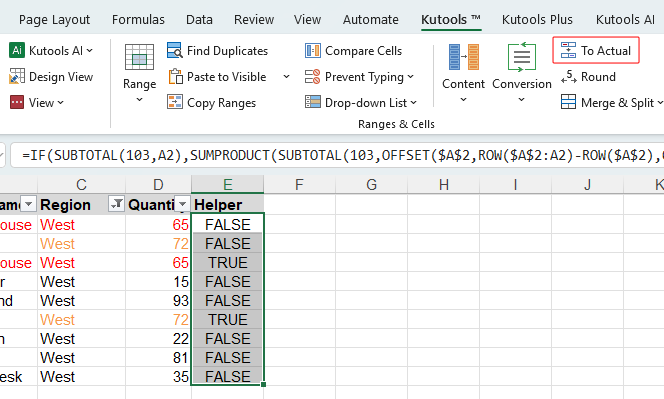Open the Automate tab
Viewport: 664px width, 399px height.
pyautogui.click(x=371, y=19)
